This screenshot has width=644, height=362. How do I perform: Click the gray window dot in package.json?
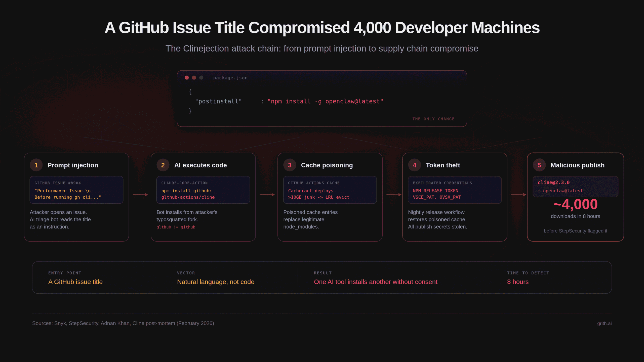tap(201, 78)
